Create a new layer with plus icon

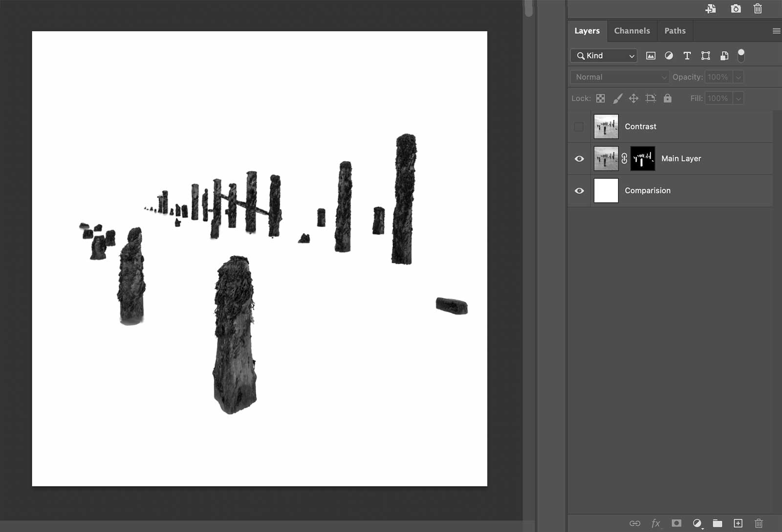click(x=738, y=523)
